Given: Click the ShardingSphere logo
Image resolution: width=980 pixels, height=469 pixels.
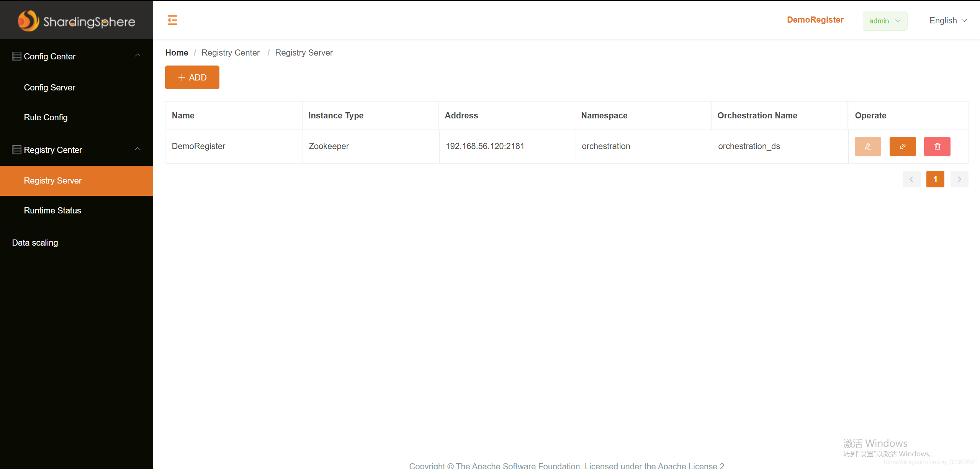Looking at the screenshot, I should point(77,21).
